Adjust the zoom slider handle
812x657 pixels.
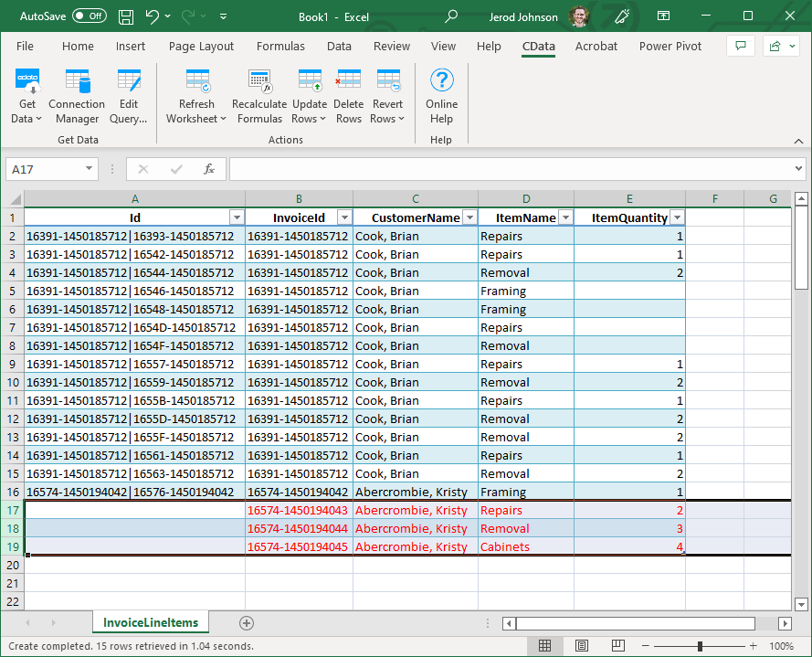(x=701, y=646)
